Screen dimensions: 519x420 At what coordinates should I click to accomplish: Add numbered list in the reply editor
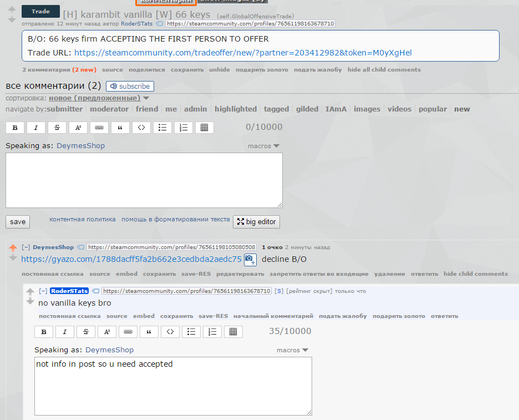coord(212,332)
